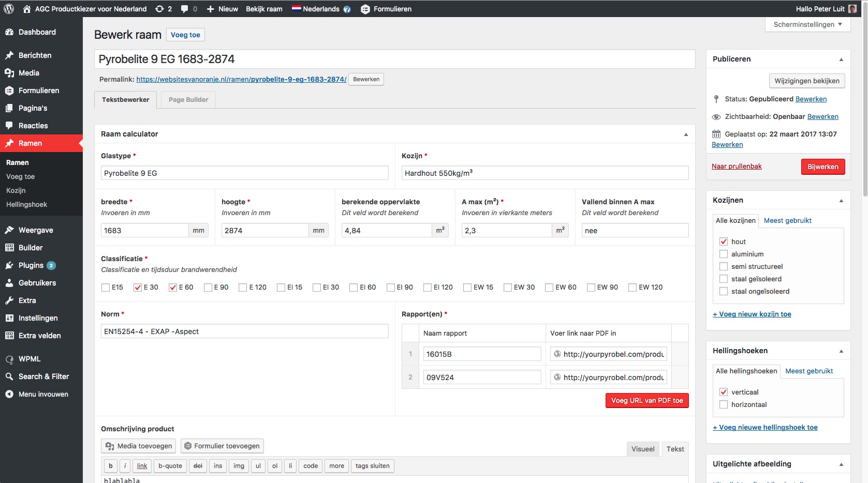This screenshot has width=868, height=483.
Task: Tick the staal geïsoleerd checkbox
Action: 724,279
